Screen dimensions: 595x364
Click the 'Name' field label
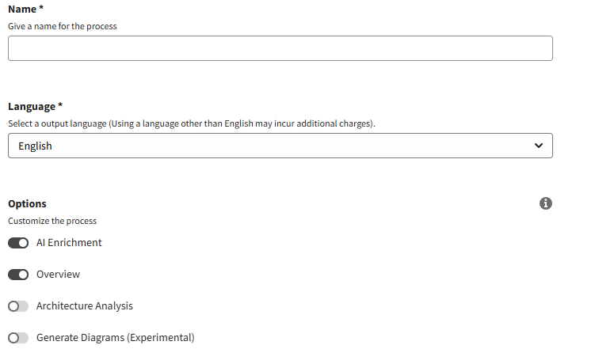point(23,9)
